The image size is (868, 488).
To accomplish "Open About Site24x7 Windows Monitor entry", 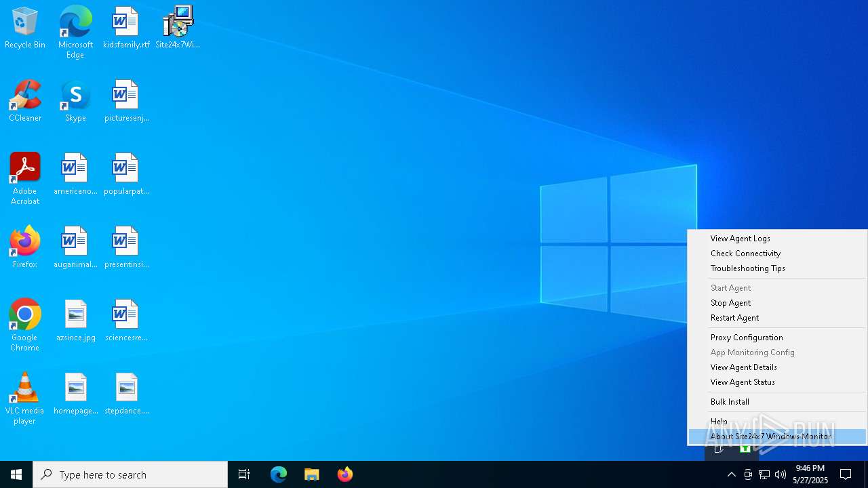I will (777, 436).
